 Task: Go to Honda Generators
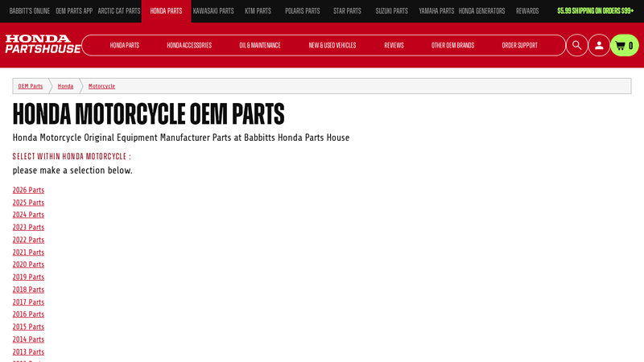[x=481, y=11]
